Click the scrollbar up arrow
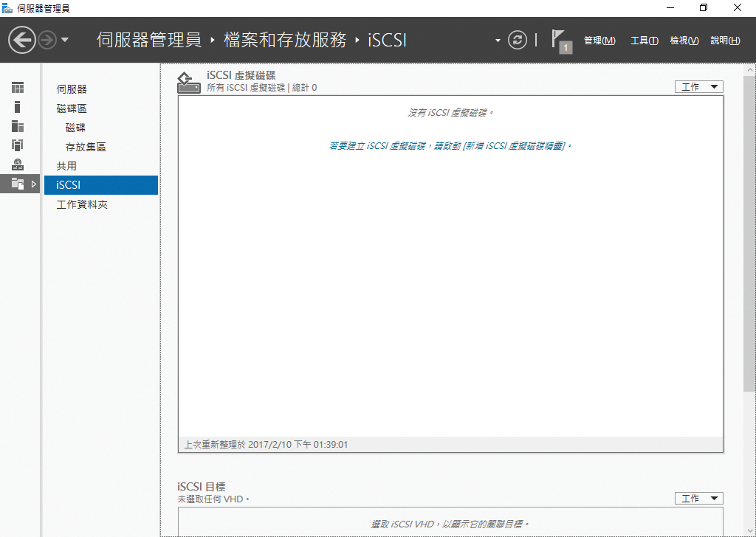 click(x=750, y=70)
